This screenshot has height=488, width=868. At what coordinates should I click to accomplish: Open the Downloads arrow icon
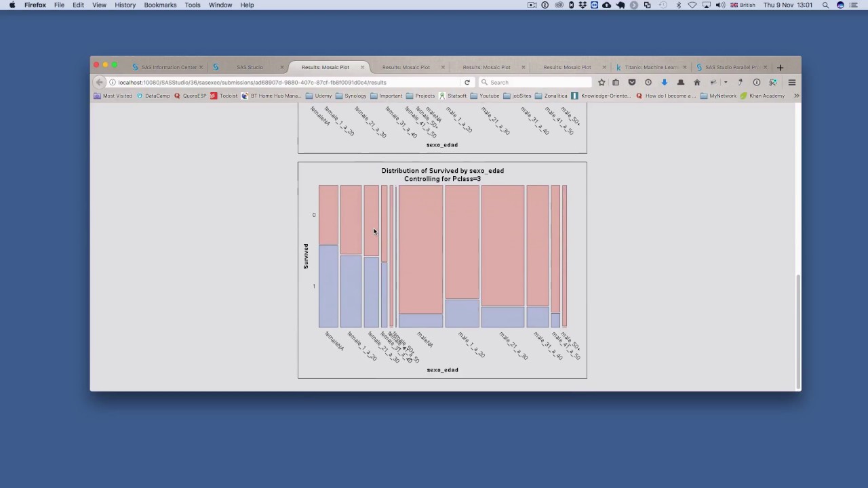click(x=665, y=82)
